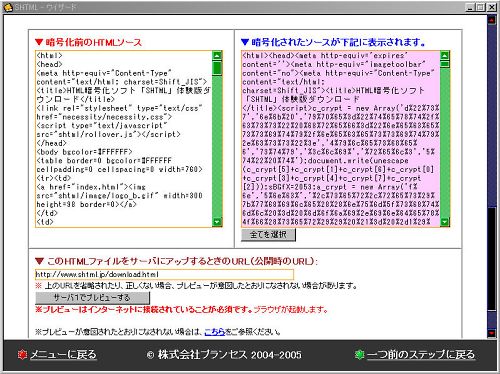
Task: Focus the public URL input field
Action: pyautogui.click(x=164, y=275)
